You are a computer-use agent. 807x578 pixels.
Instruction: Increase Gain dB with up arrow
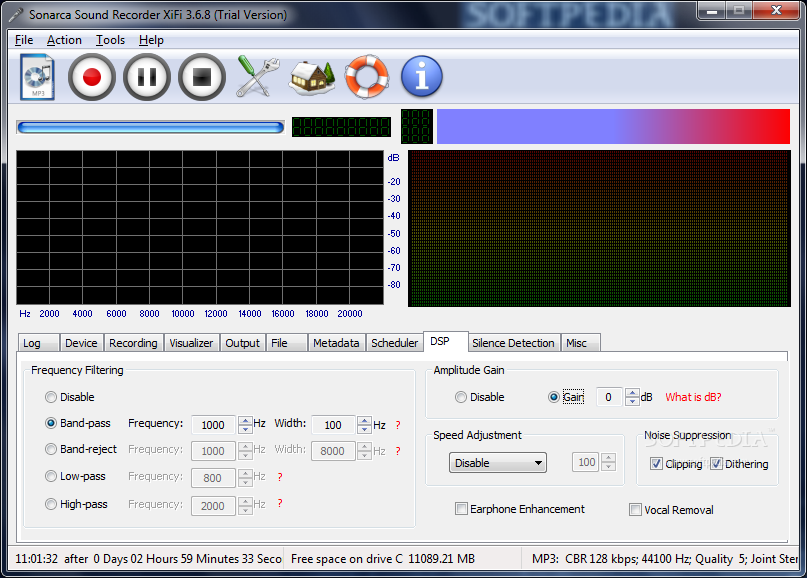pos(633,393)
